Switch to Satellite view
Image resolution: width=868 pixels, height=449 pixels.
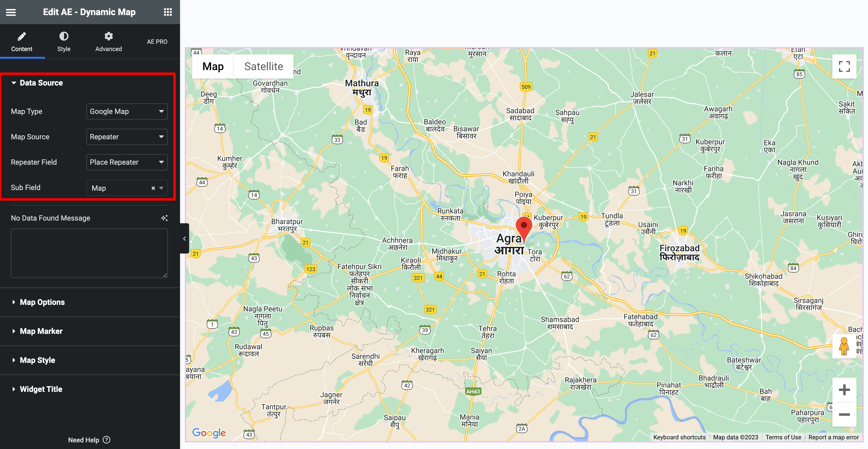tap(263, 66)
